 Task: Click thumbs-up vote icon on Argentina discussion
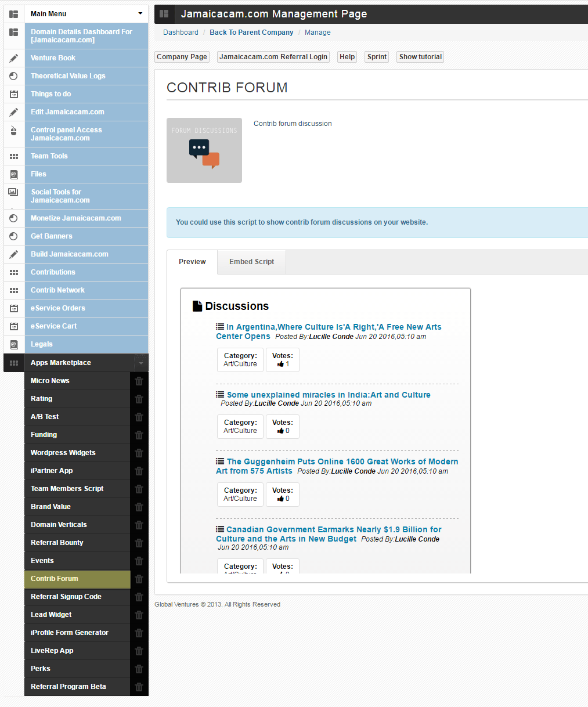281,364
